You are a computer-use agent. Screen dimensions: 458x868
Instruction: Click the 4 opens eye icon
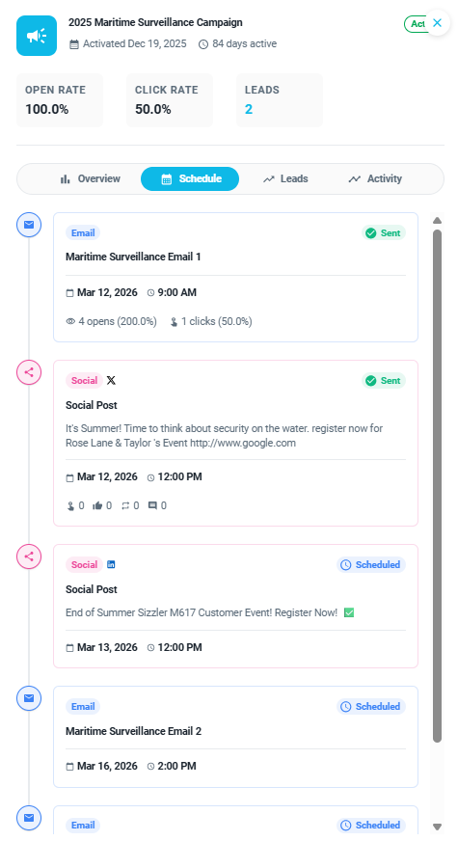[70, 321]
